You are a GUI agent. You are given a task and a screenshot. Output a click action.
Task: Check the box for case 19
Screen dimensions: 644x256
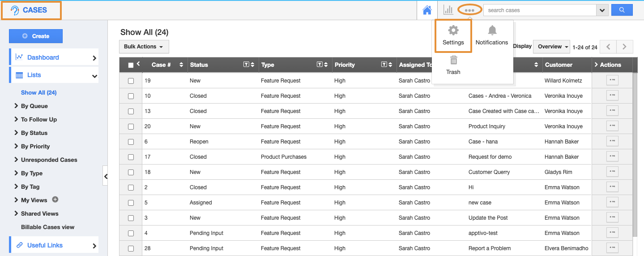coord(131,81)
